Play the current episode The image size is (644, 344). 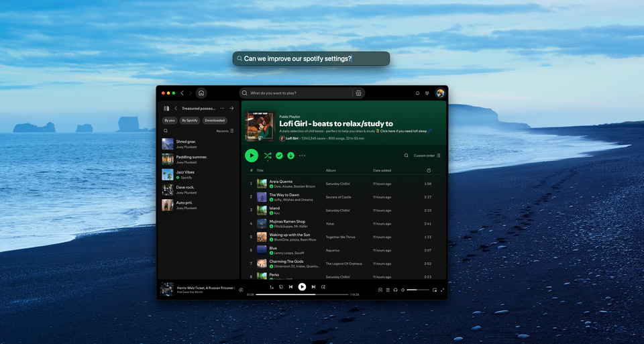(x=302, y=287)
